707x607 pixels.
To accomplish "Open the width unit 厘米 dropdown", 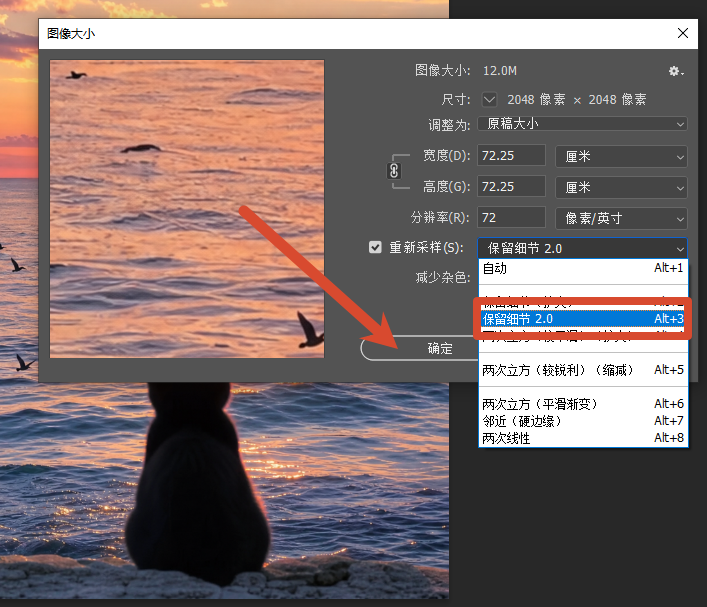I will [621, 156].
